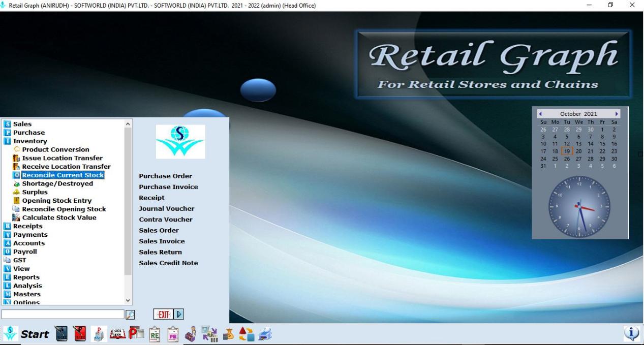644x345 pixels.
Task: Open the order book toolbar icon
Action: click(x=118, y=334)
